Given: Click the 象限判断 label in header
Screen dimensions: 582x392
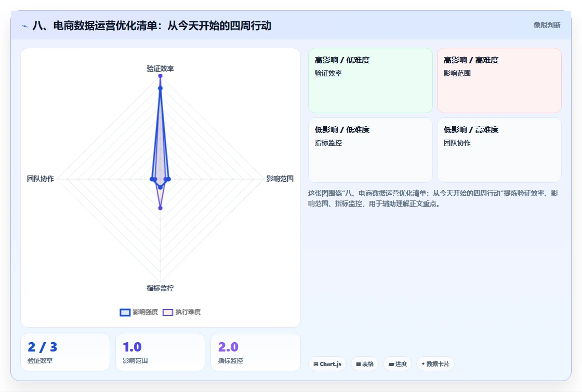Looking at the screenshot, I should [547, 25].
